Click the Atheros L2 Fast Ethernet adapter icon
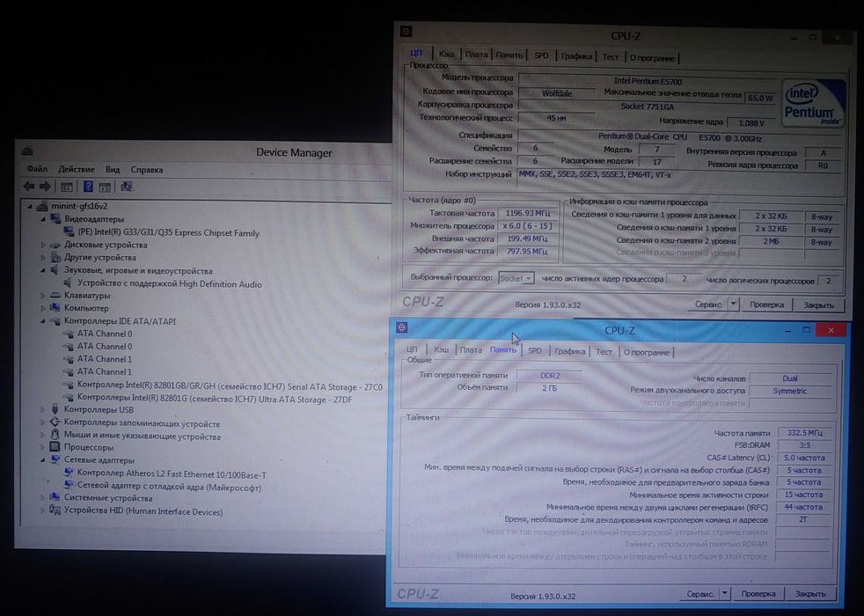This screenshot has width=864, height=616. (x=69, y=473)
